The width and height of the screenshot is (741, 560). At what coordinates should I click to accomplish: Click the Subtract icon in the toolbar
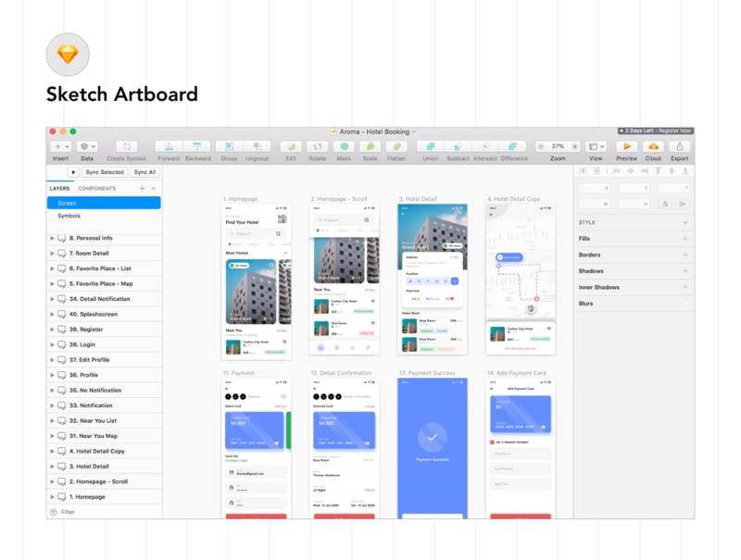[x=456, y=148]
